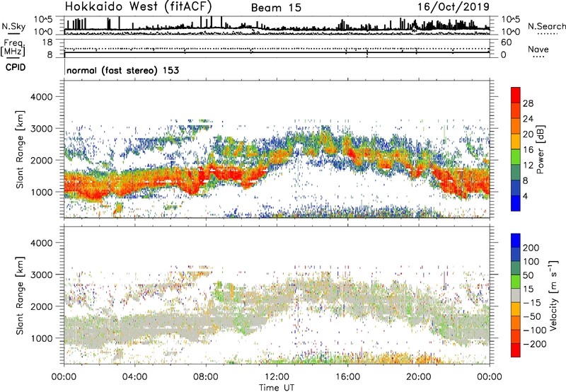Click the blue bottom of the power color bar
The image size is (566, 392).
516,205
